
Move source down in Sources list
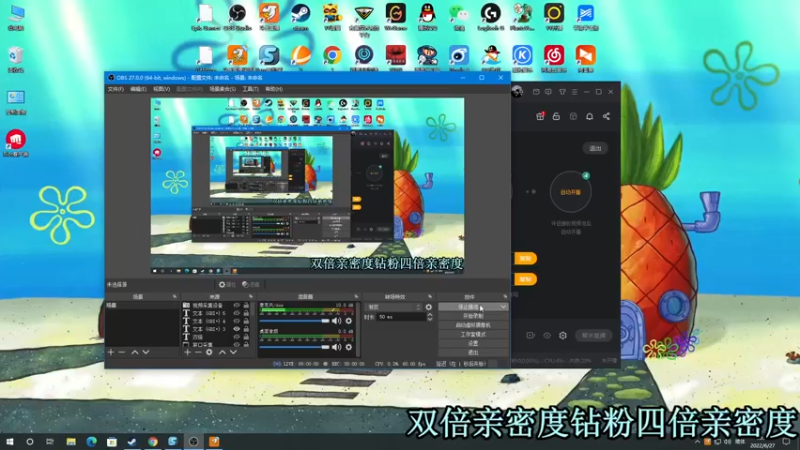click(x=233, y=352)
